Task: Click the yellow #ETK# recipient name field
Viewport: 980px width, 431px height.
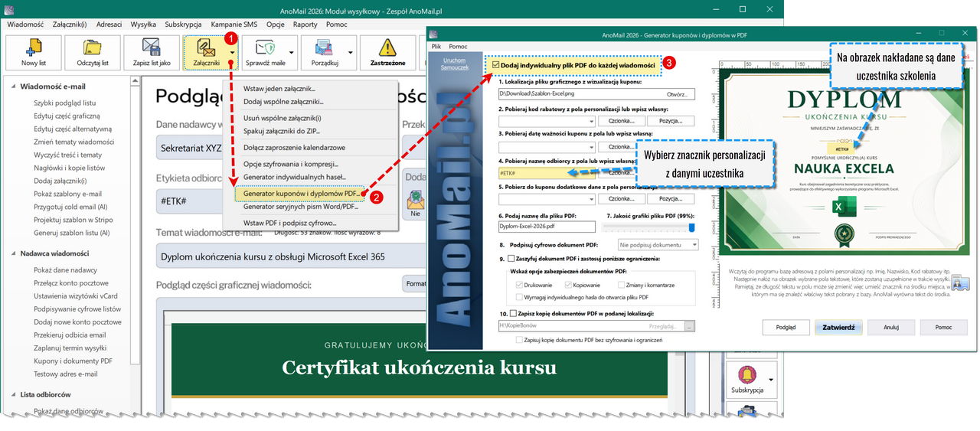Action: point(547,174)
